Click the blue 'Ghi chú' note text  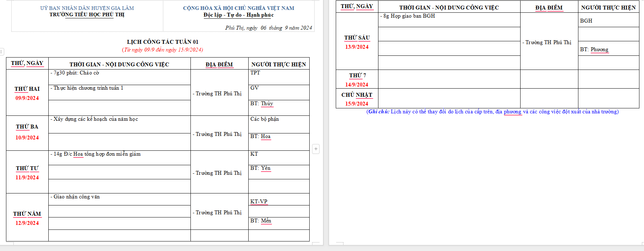pos(379,112)
